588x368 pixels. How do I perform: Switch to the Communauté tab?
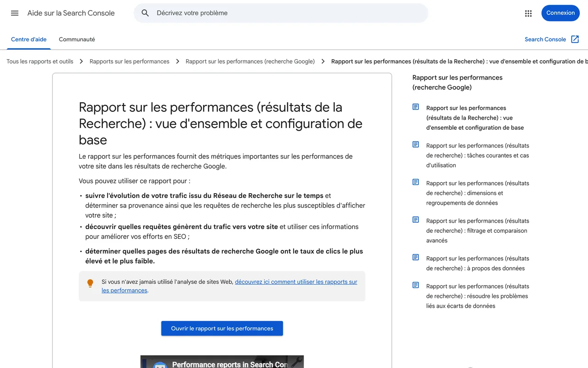click(77, 40)
